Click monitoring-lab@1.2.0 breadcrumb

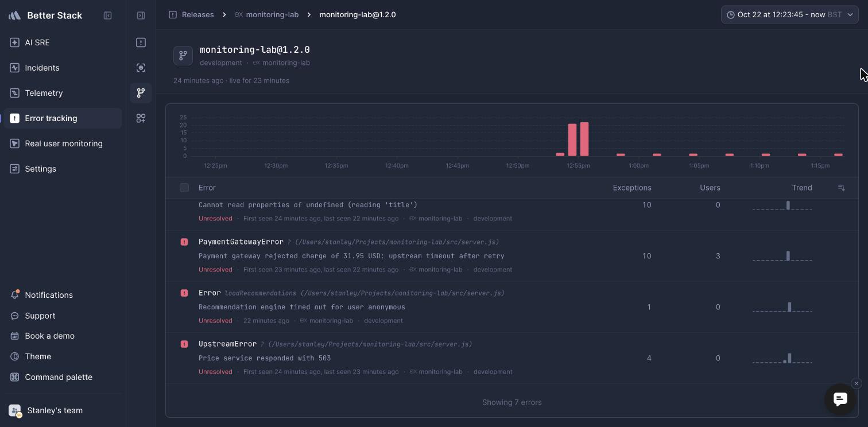[x=358, y=14]
